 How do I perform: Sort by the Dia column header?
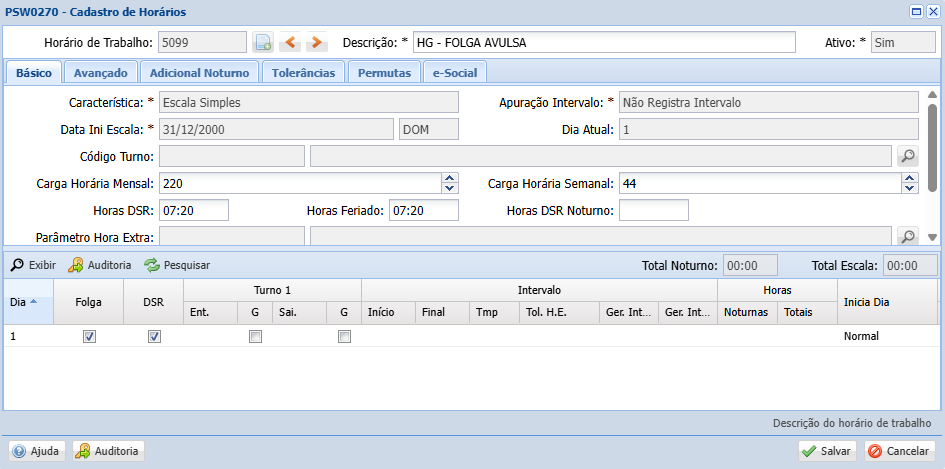[x=28, y=301]
